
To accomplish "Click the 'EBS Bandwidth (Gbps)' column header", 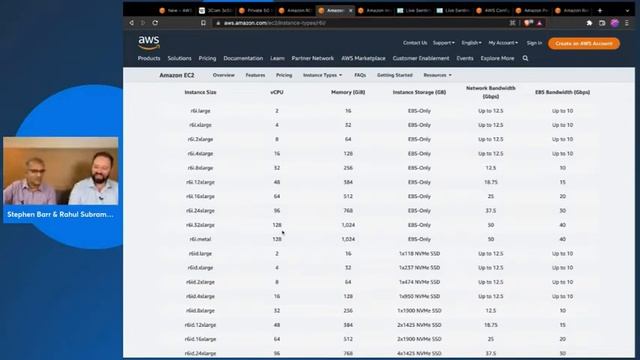I will click(562, 92).
